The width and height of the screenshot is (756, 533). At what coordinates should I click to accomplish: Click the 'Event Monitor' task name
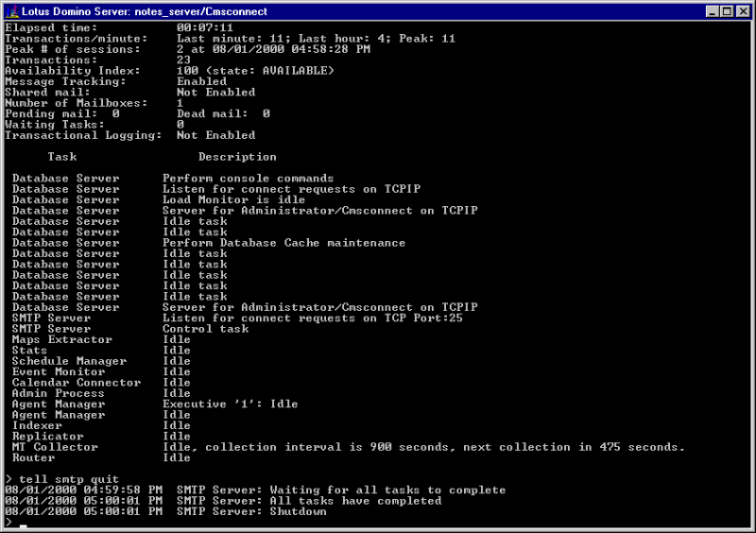tap(59, 371)
